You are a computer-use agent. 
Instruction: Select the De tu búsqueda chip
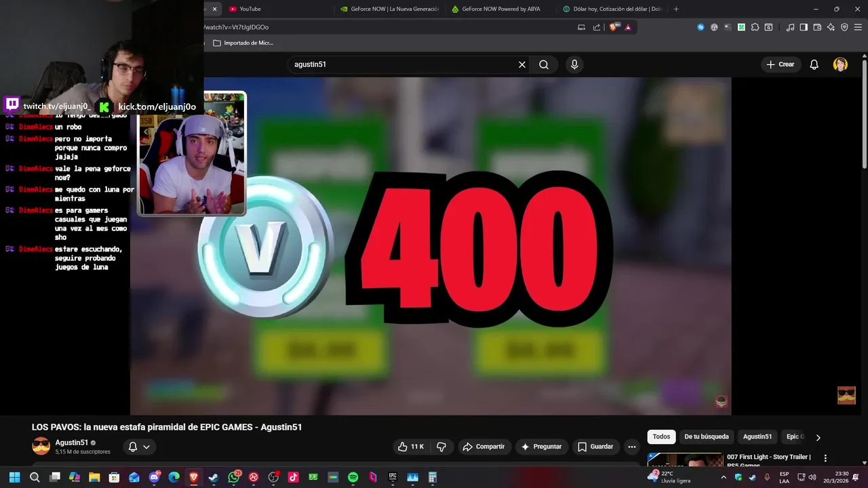click(x=707, y=437)
